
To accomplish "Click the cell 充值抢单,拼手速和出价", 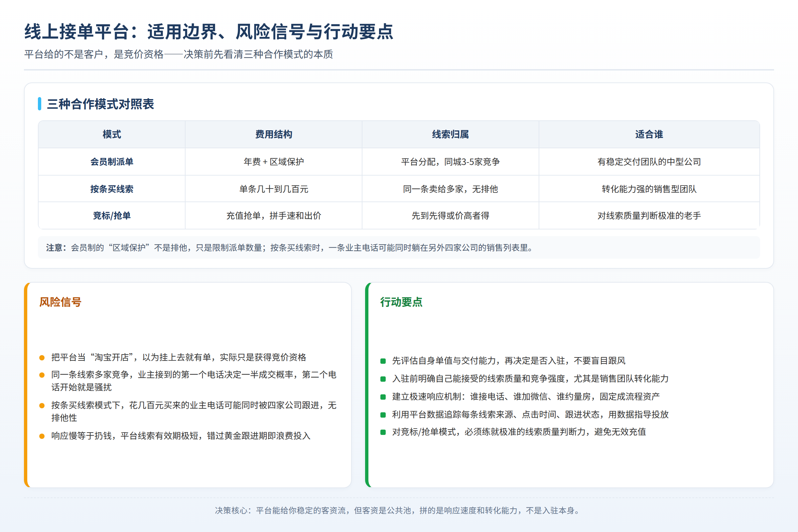I will click(273, 216).
